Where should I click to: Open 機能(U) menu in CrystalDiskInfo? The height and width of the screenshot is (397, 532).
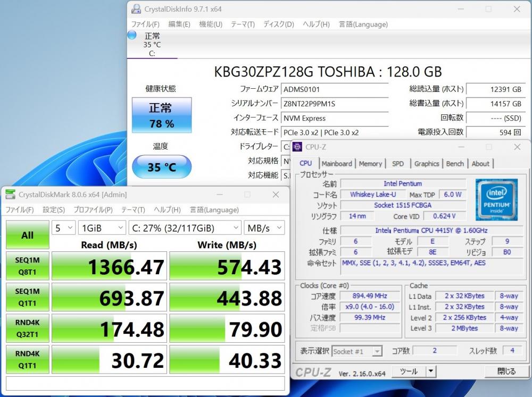tap(210, 24)
